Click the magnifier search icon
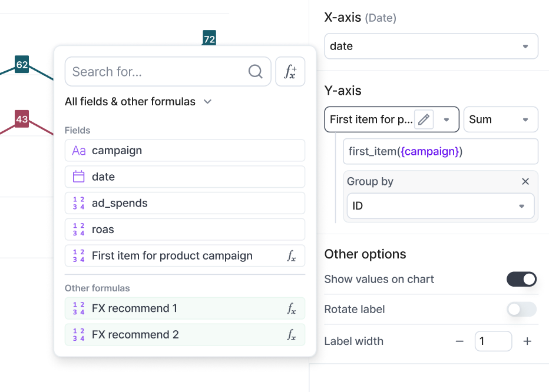Image resolution: width=549 pixels, height=392 pixels. [255, 72]
